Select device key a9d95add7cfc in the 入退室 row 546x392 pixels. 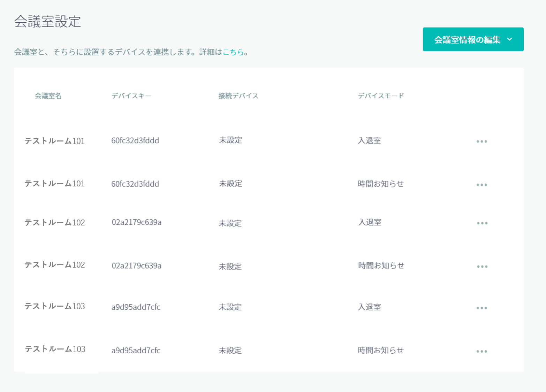[136, 307]
